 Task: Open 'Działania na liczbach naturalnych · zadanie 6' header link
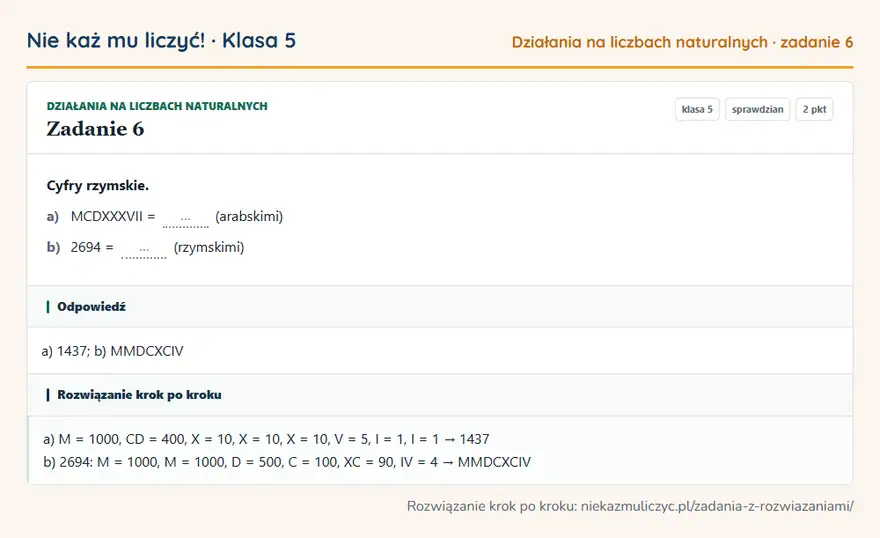[x=682, y=42]
